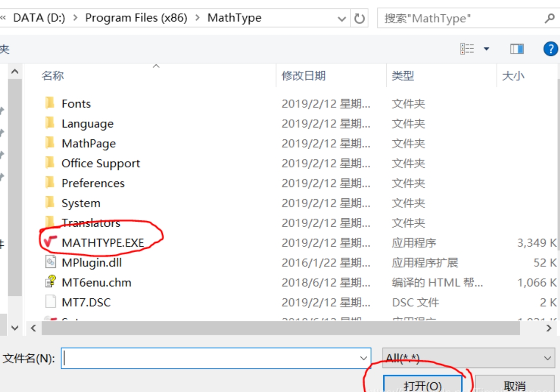Go to Program Files (x86) breadcrumb

(x=136, y=18)
